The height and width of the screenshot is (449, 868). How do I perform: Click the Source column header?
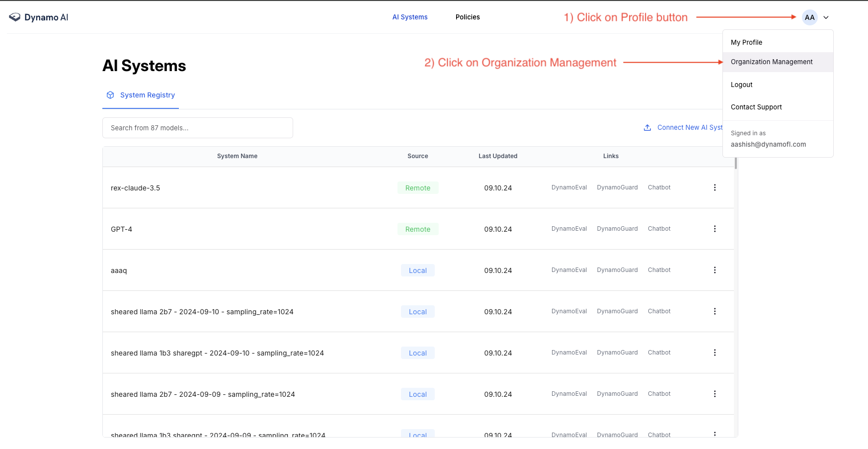pyautogui.click(x=418, y=156)
